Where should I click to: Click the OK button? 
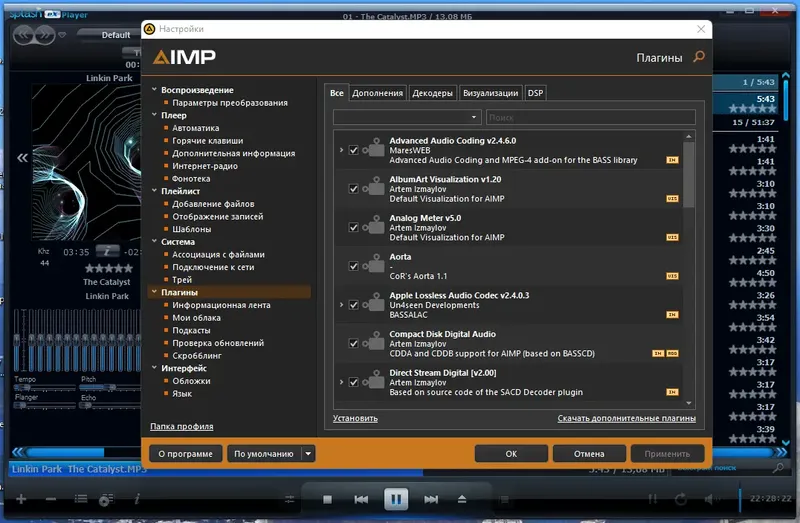point(511,454)
